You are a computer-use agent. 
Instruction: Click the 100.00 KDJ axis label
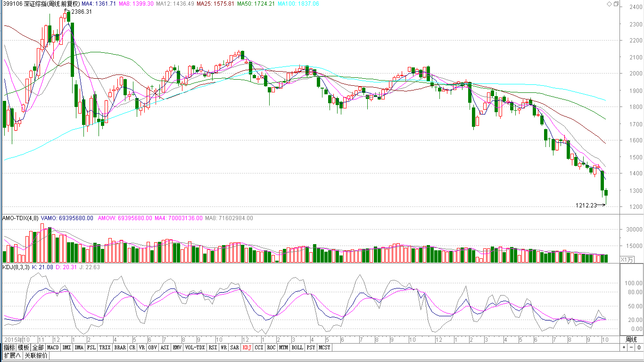[634, 283]
